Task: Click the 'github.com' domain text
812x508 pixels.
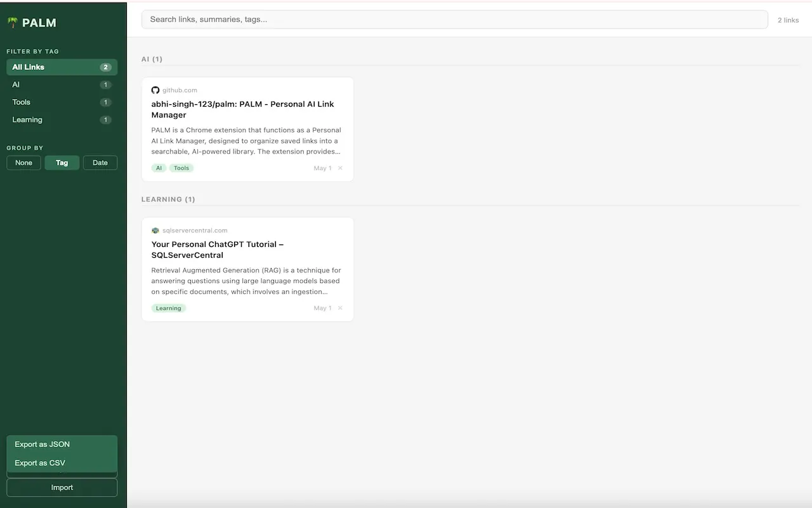Action: (x=180, y=90)
